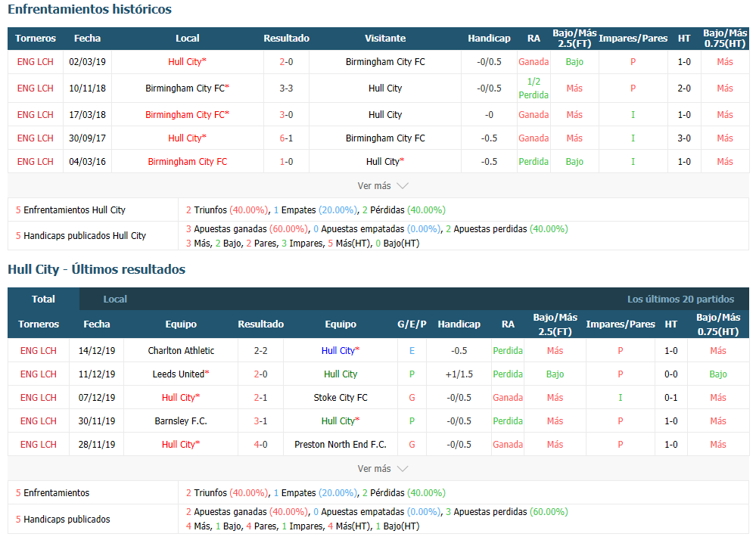Open Los últimos 20 partidos filter
This screenshot has height=540, width=756.
click(680, 299)
